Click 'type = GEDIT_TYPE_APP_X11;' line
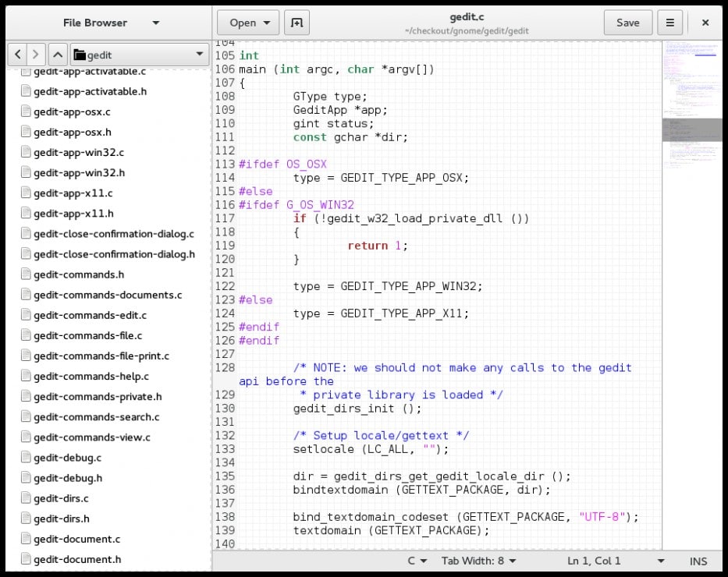 [x=381, y=313]
